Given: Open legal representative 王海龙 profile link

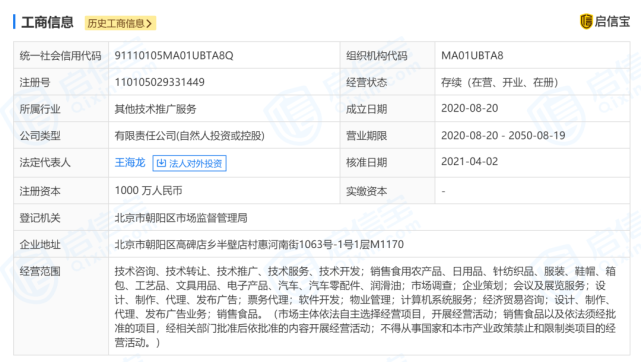Looking at the screenshot, I should point(130,163).
